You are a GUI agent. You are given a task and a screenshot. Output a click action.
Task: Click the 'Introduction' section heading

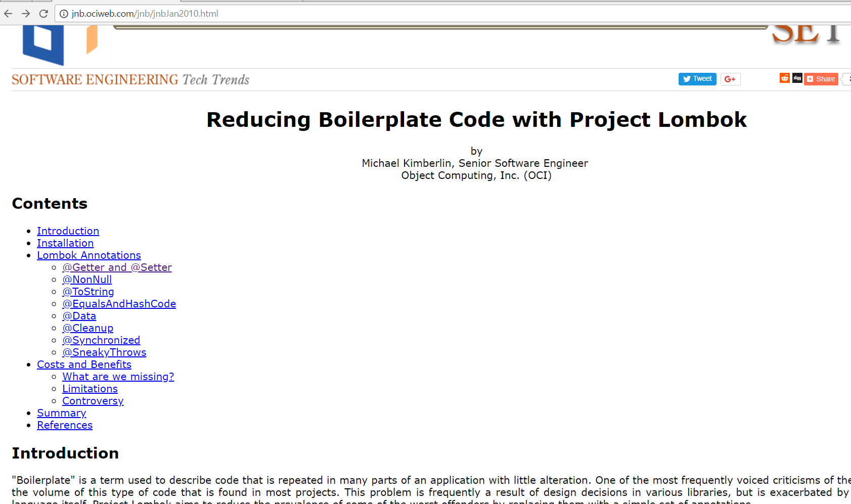click(x=65, y=453)
